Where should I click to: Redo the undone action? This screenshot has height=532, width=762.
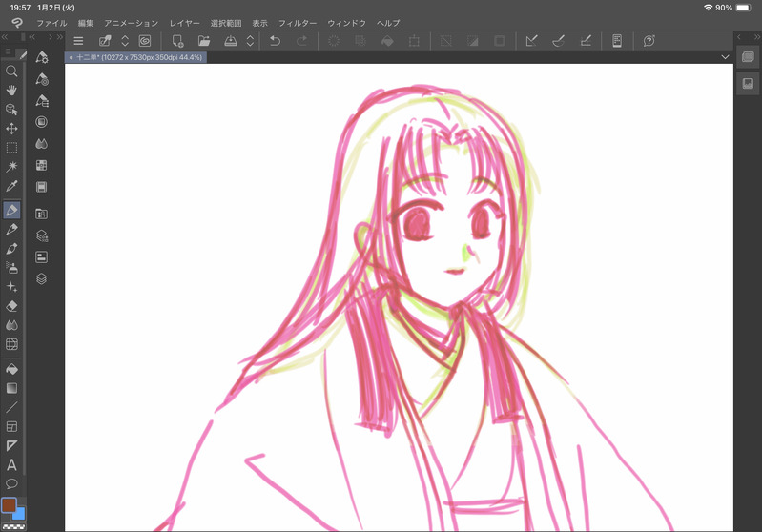point(301,41)
